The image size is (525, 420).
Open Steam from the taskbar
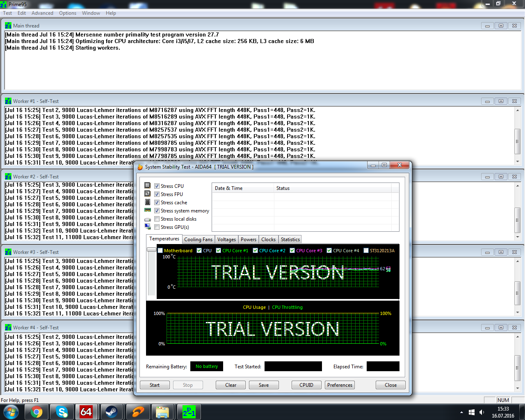[111, 411]
